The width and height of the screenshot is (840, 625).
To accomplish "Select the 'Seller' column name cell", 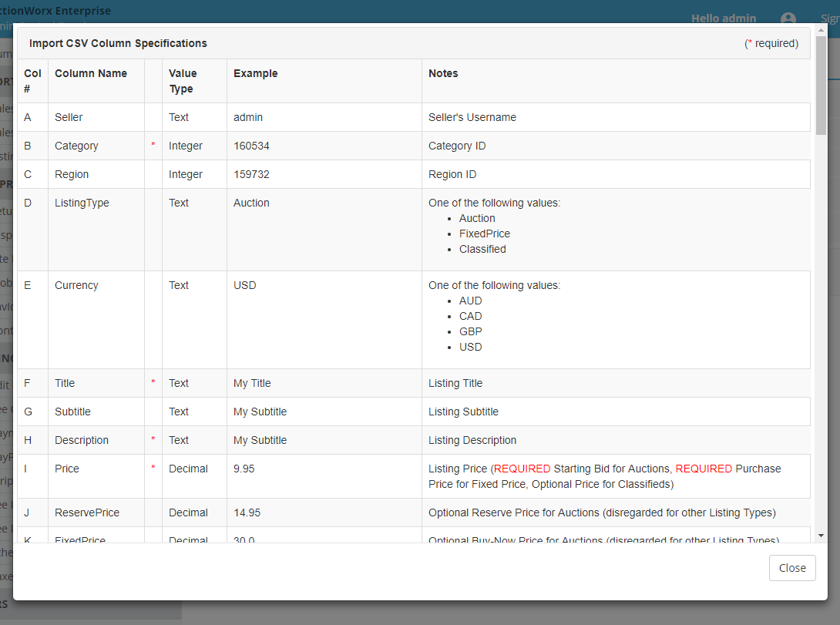I will (96, 117).
